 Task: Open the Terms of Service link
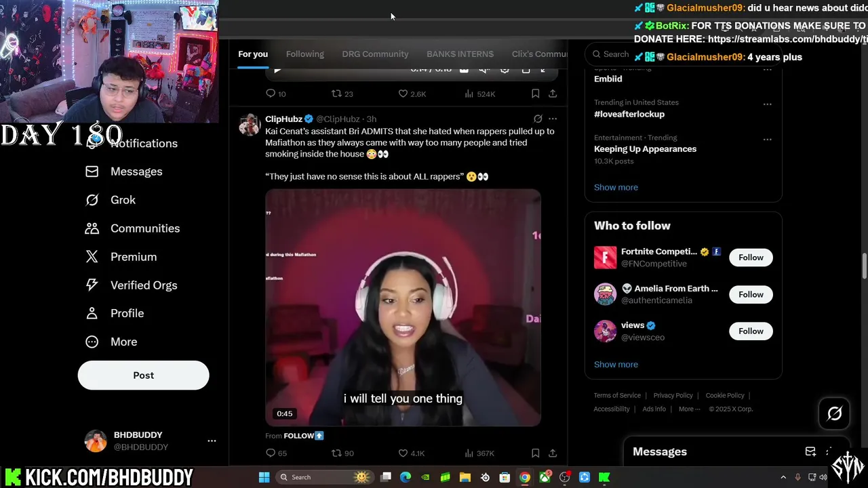pyautogui.click(x=617, y=395)
